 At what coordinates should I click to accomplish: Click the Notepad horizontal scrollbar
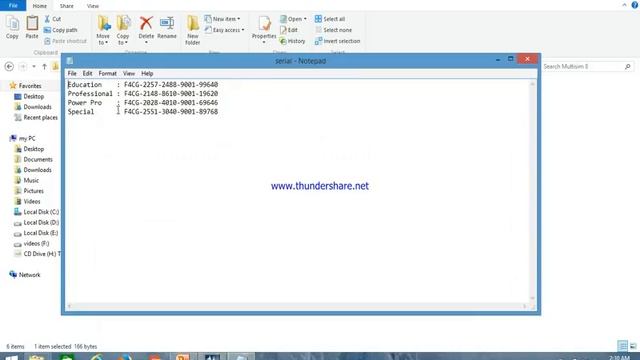pos(297,306)
